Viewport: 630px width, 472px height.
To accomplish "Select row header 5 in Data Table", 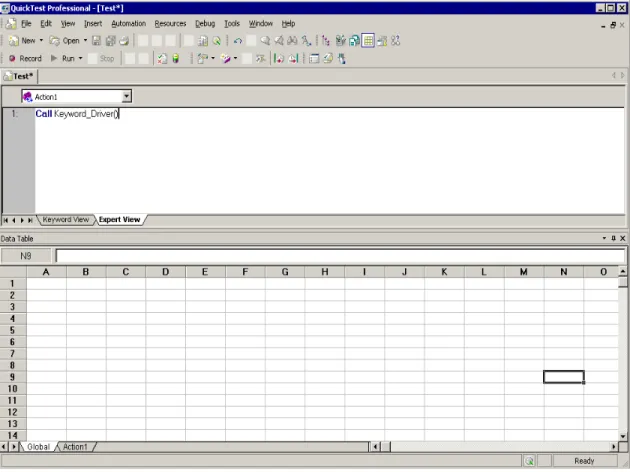I will [12, 331].
